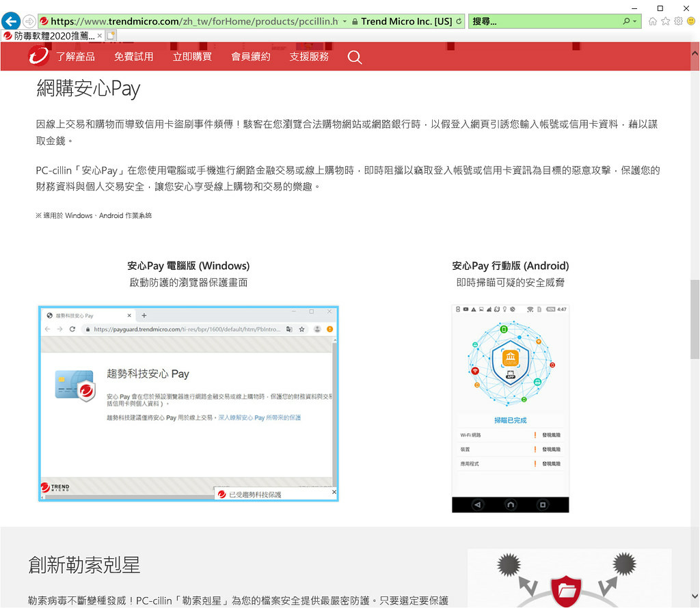Open the address bar history dropdown arrow
The image size is (700, 608).
pyautogui.click(x=345, y=21)
